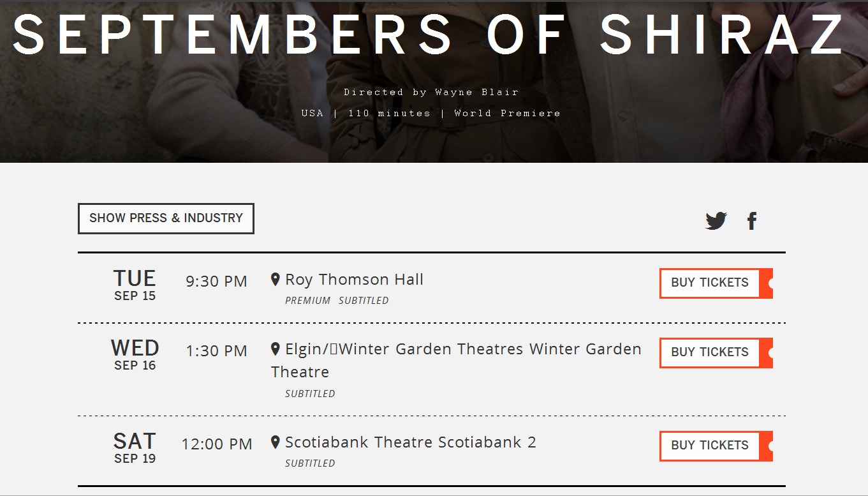
Task: Click the PREMIUM tag under Roy Thomson Hall
Action: tap(307, 301)
